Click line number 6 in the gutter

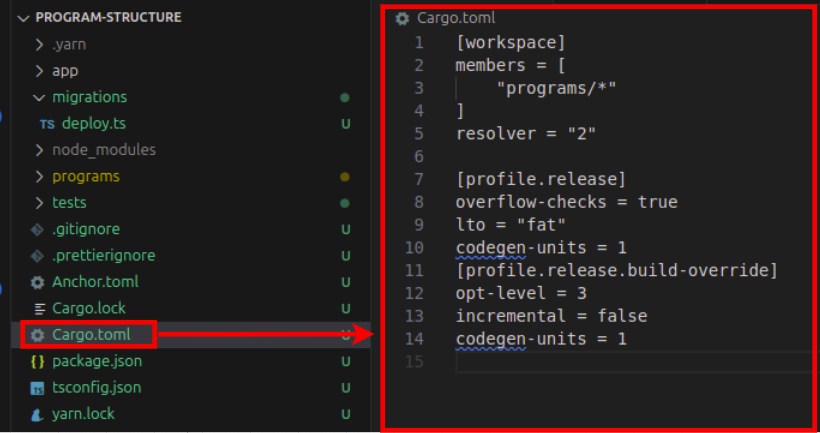pos(419,156)
